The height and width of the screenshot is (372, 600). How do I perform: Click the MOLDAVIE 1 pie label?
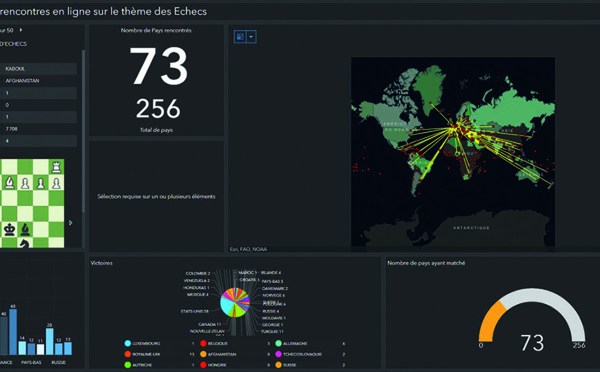point(274,318)
